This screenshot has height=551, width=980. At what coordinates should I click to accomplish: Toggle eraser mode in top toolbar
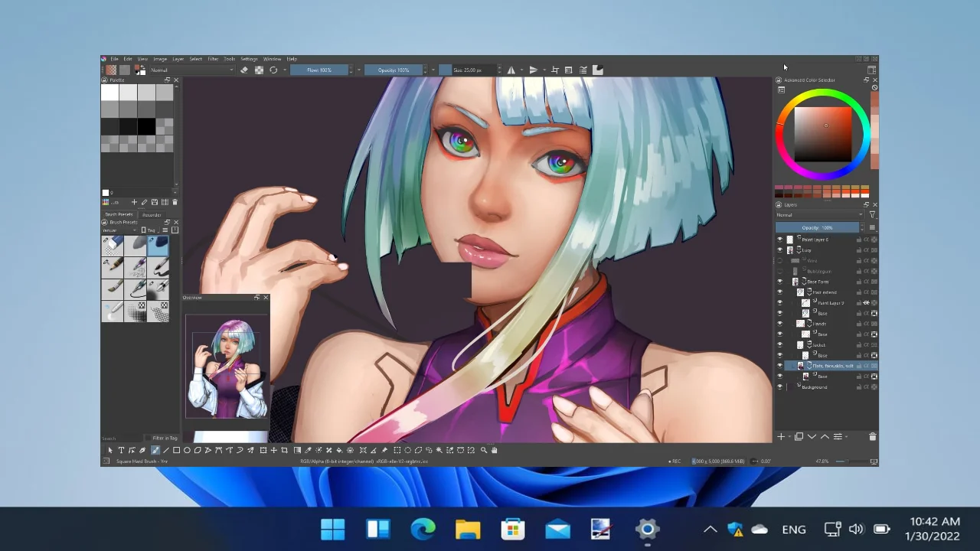tap(244, 70)
